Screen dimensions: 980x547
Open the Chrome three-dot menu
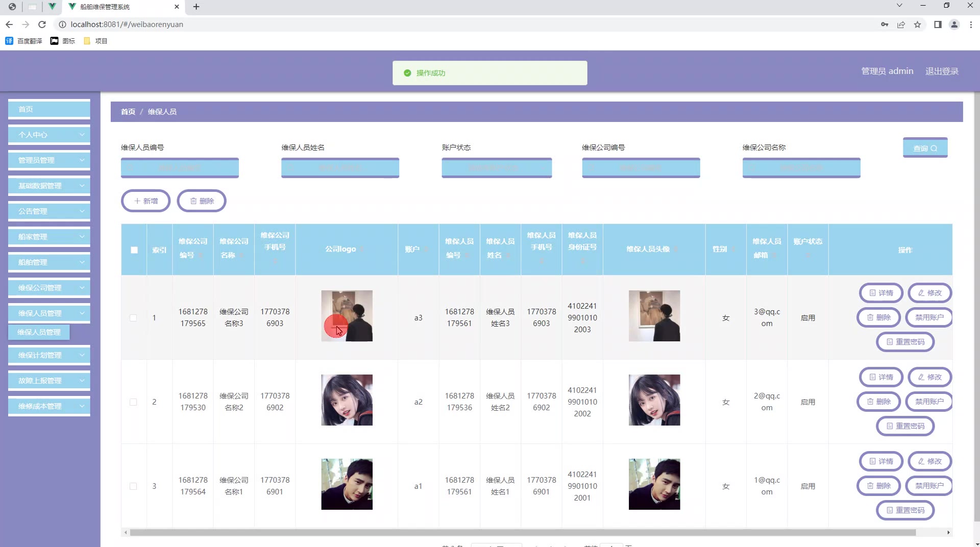coord(971,24)
